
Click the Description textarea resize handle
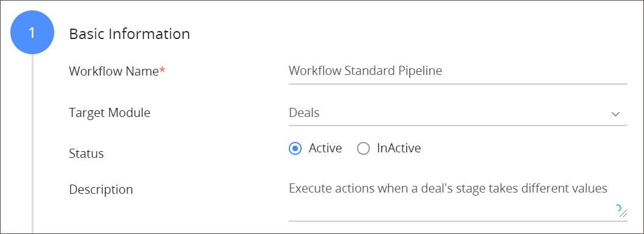point(623,213)
